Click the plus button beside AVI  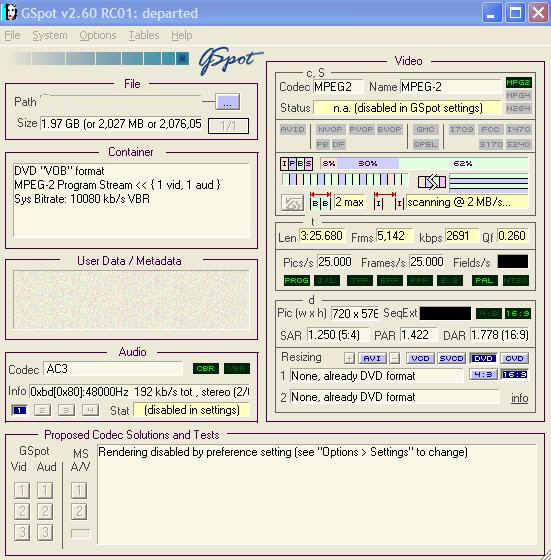tap(349, 358)
